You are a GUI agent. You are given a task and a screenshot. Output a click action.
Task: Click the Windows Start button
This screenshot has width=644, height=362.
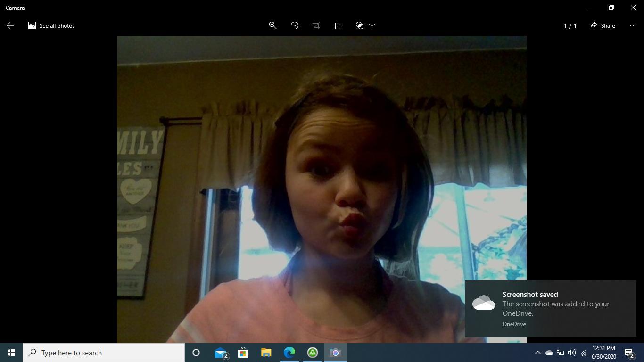coord(11,353)
